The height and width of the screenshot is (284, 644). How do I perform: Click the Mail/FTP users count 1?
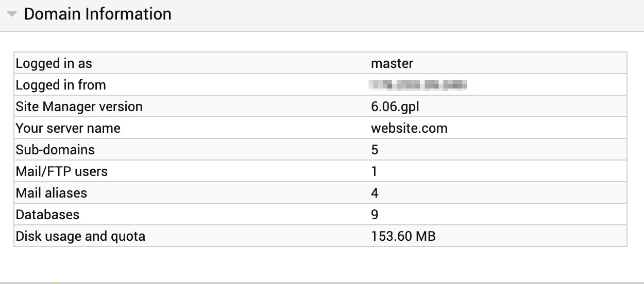click(375, 171)
